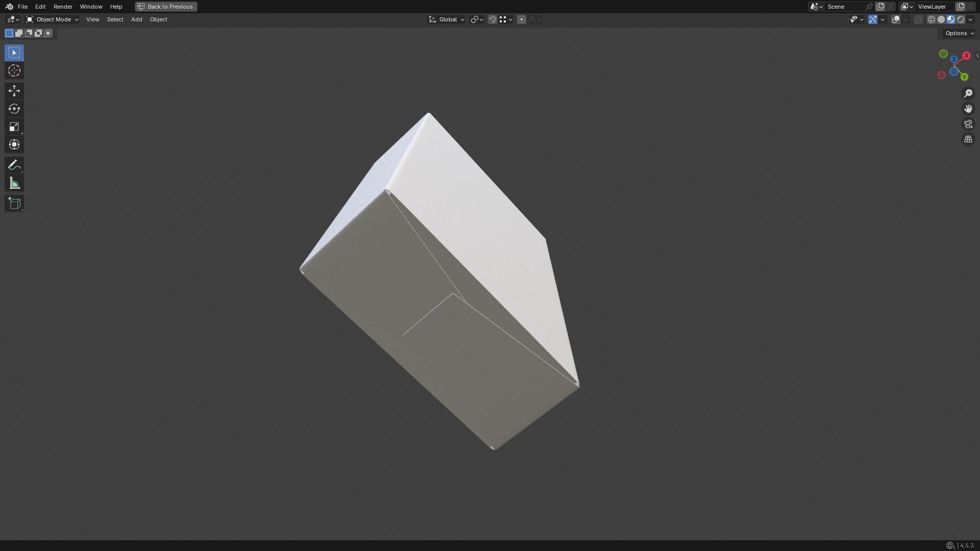This screenshot has height=551, width=980.
Task: Select the Measure tool
Action: pyautogui.click(x=14, y=183)
